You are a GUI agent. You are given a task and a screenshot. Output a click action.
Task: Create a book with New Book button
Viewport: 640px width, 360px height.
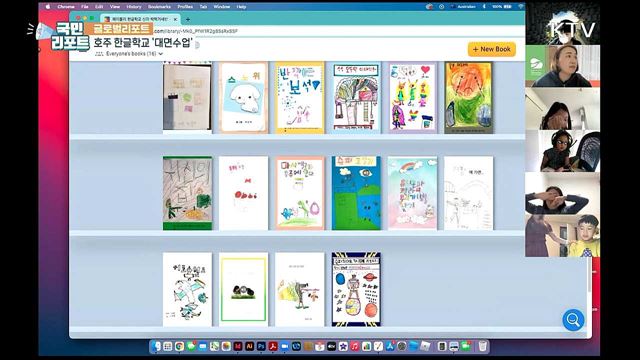click(491, 49)
